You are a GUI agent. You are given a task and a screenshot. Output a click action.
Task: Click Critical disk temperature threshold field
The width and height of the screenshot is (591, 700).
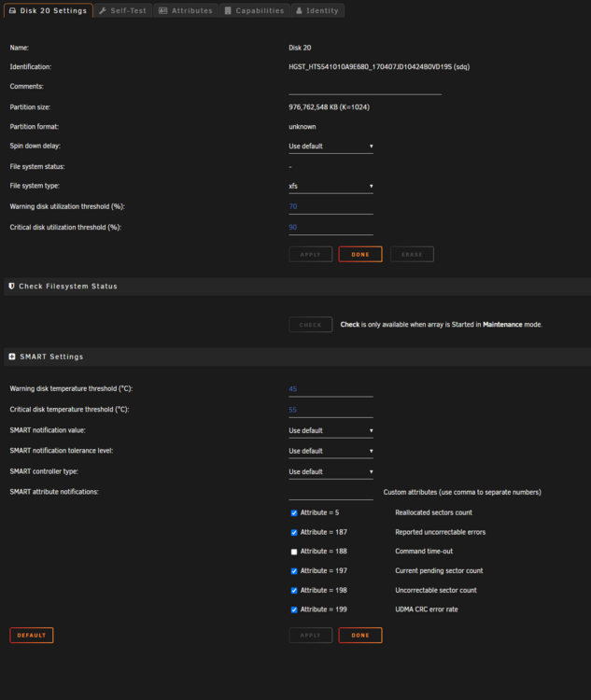[x=331, y=410]
